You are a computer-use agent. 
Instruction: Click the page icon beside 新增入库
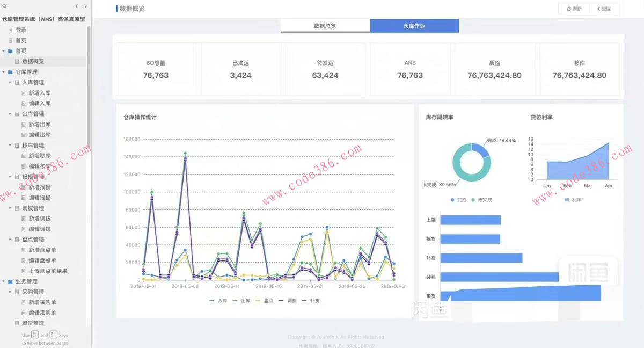tap(23, 93)
